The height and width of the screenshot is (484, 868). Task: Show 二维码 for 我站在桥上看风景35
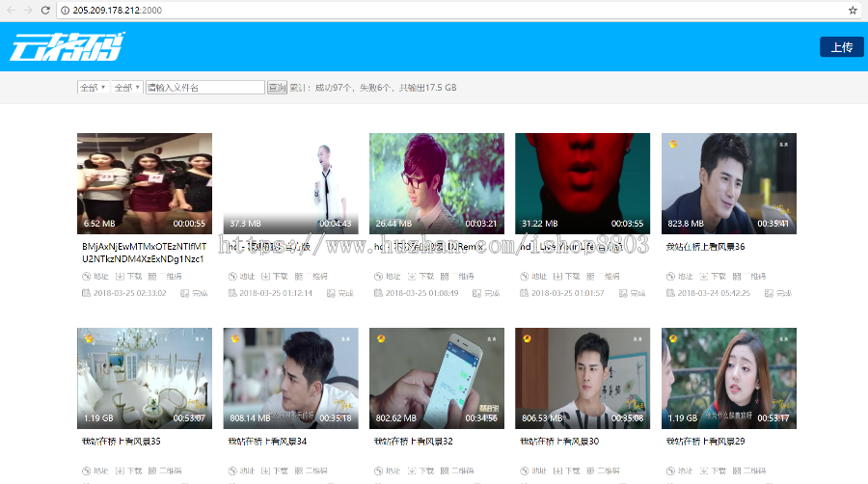coord(165,471)
